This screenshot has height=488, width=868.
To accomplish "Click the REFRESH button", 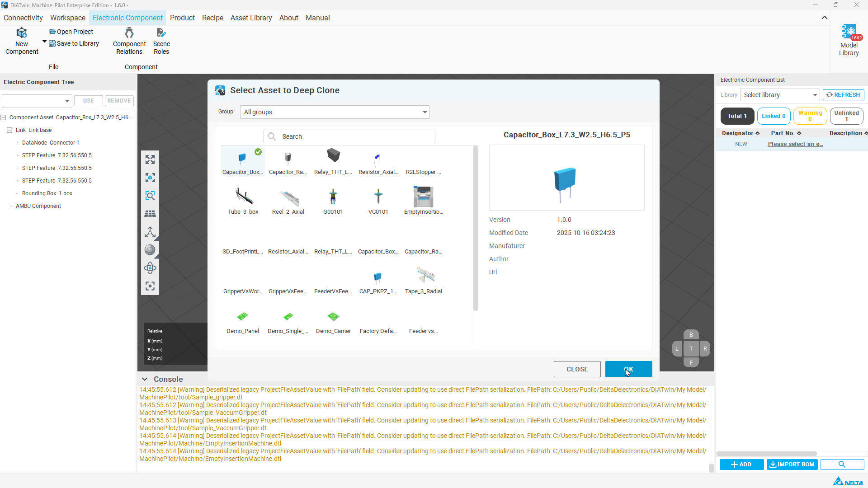I will point(844,95).
